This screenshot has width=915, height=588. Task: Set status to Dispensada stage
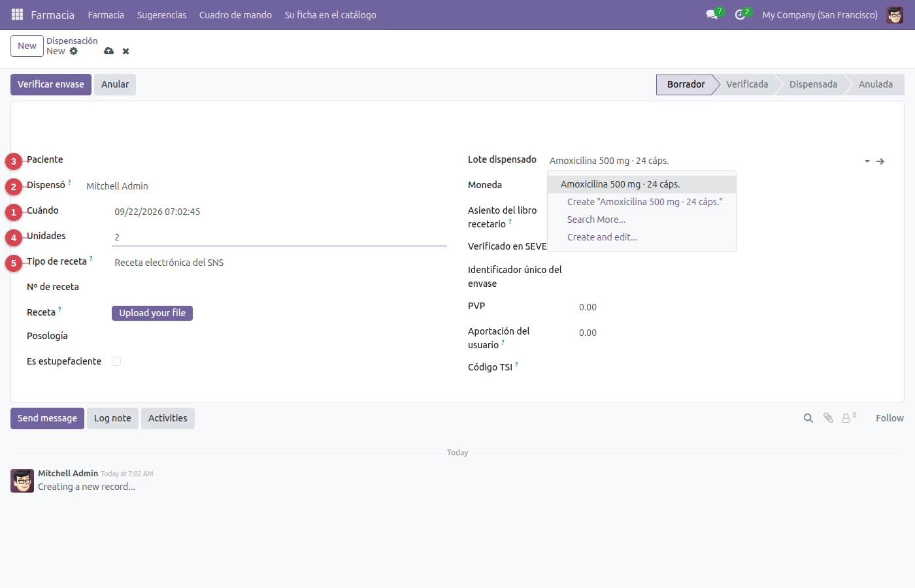tap(813, 84)
